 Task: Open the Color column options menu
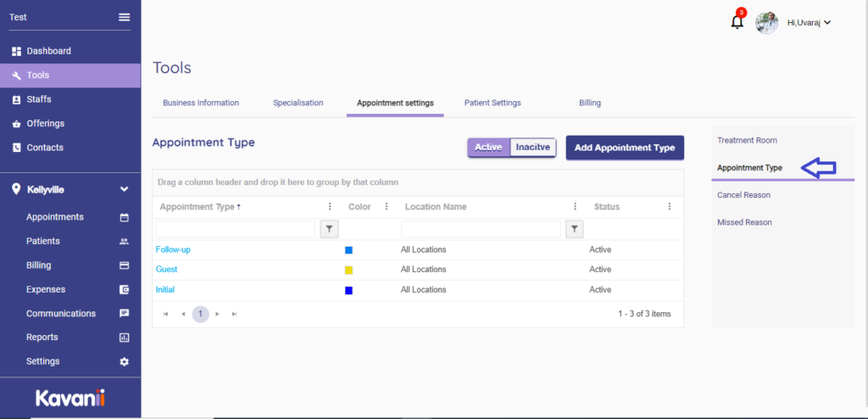pyautogui.click(x=387, y=206)
